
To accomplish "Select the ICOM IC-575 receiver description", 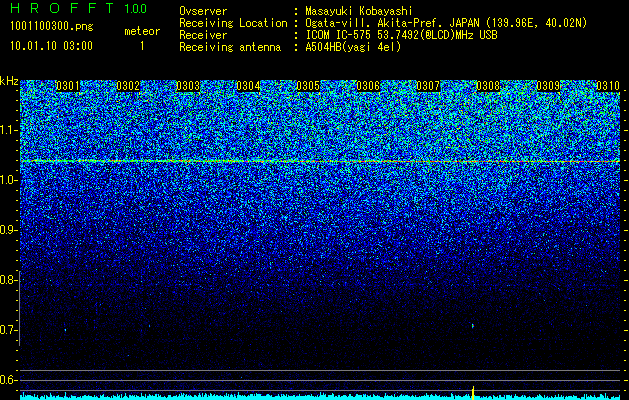I will (x=402, y=35).
